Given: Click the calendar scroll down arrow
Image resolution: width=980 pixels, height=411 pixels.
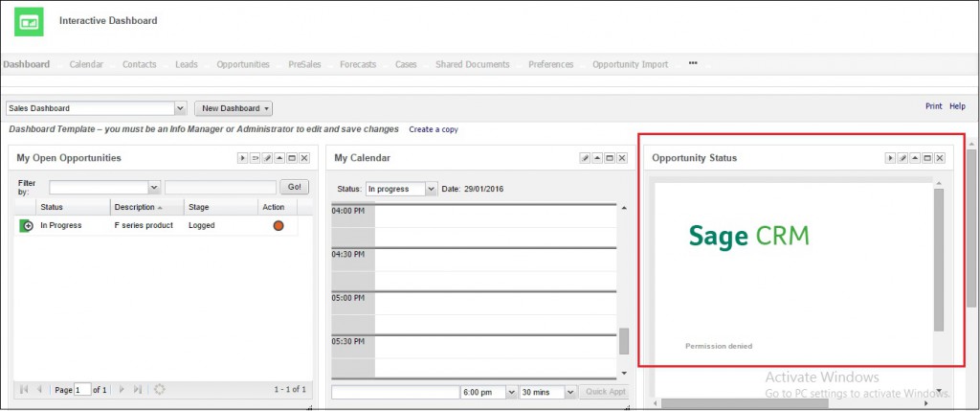Looking at the screenshot, I should (624, 373).
